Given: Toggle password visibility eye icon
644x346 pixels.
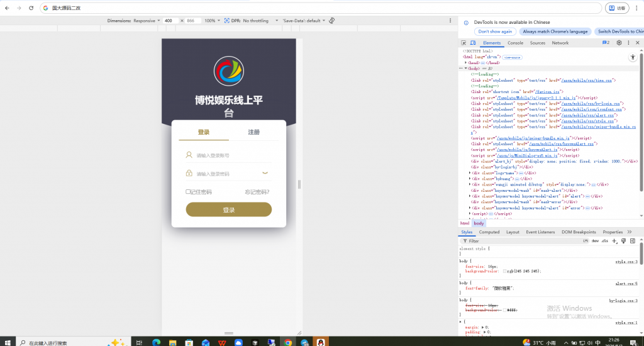Looking at the screenshot, I should [265, 173].
